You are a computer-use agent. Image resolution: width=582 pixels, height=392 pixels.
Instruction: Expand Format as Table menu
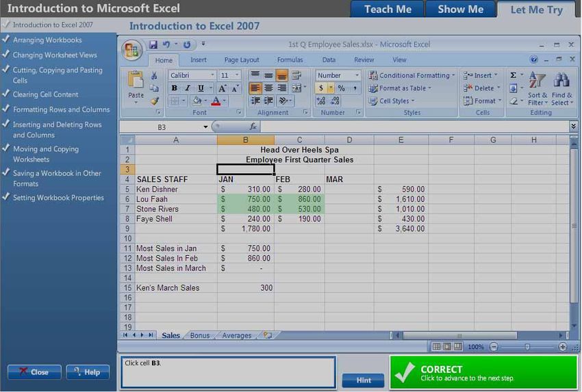pyautogui.click(x=400, y=88)
